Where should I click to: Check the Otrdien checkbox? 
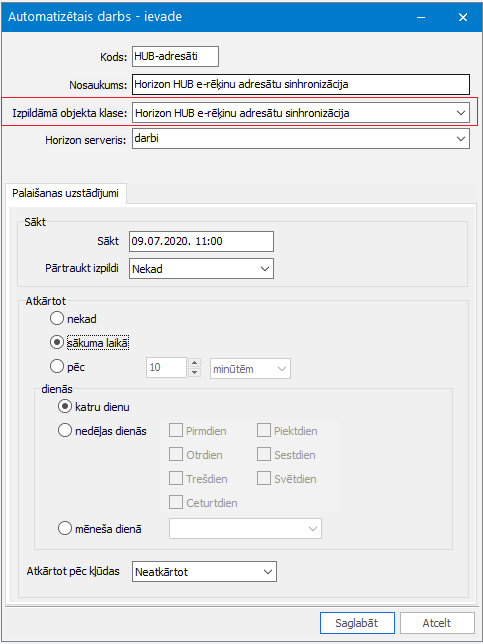(x=176, y=455)
